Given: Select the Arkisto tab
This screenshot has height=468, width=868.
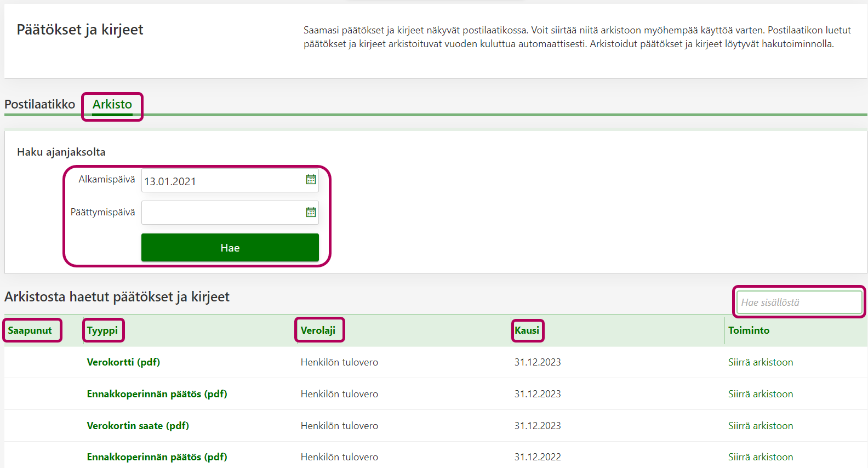Looking at the screenshot, I should click(x=112, y=105).
